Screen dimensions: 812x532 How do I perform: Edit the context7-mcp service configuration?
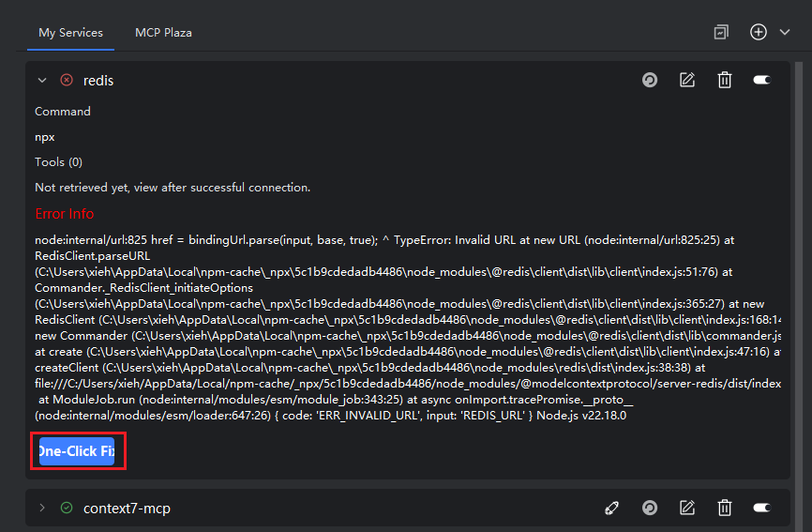click(687, 509)
